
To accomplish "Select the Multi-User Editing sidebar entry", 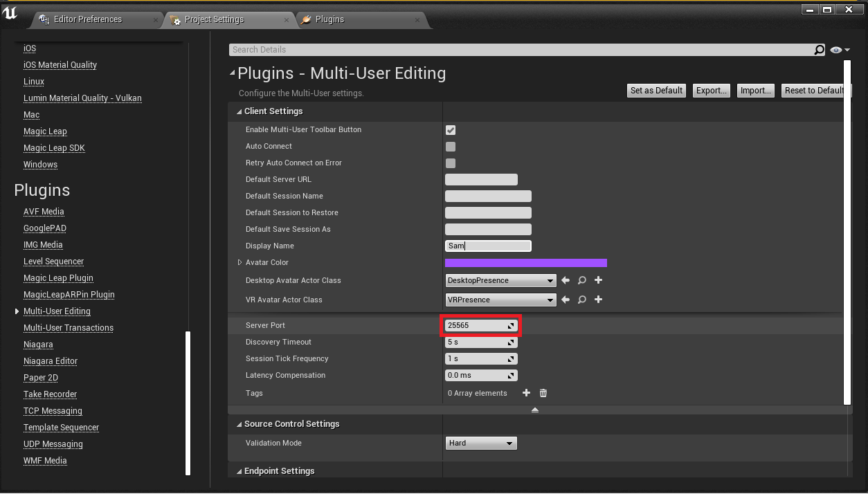I will 57,311.
